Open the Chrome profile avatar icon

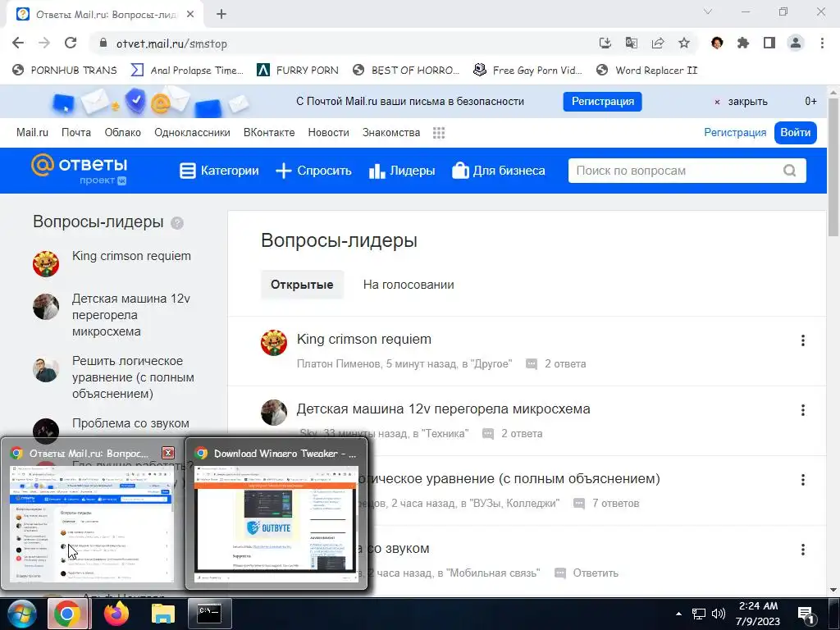click(x=796, y=43)
